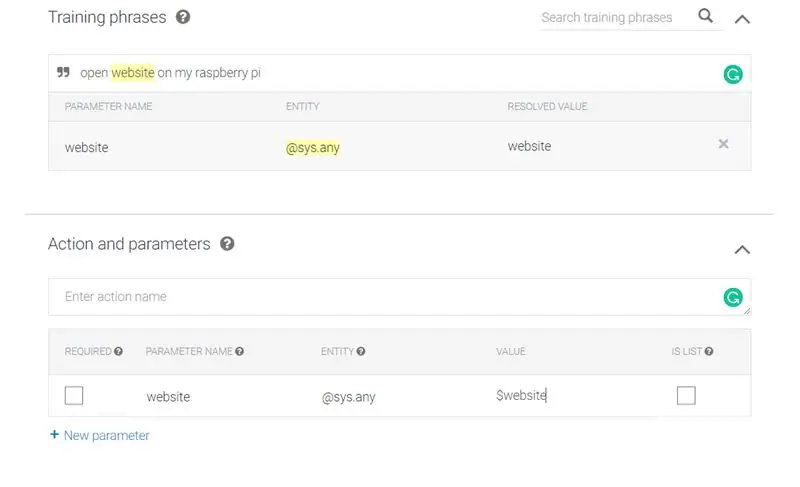This screenshot has width=800, height=487.
Task: Open the highlighted @sys.any entity selector
Action: point(313,148)
